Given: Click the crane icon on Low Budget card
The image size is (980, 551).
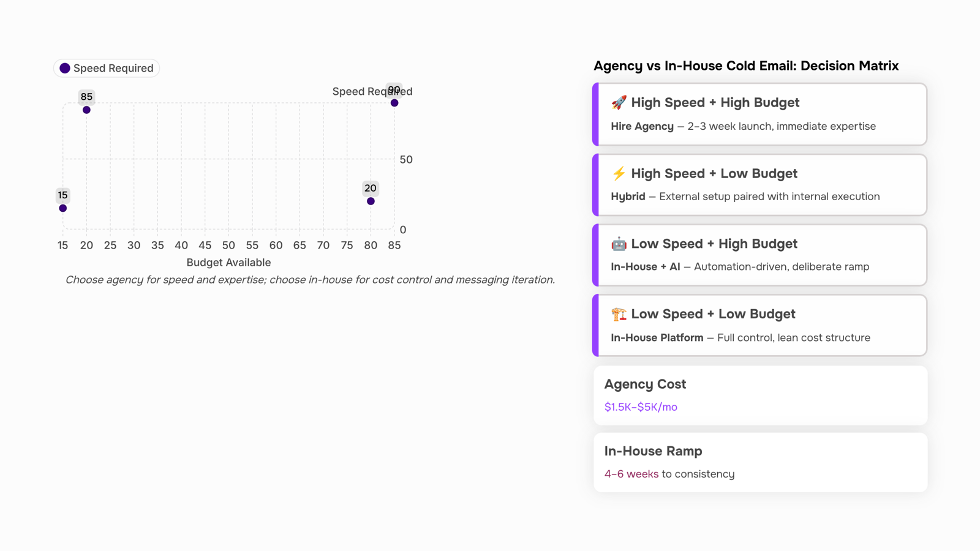Looking at the screenshot, I should click(x=619, y=314).
